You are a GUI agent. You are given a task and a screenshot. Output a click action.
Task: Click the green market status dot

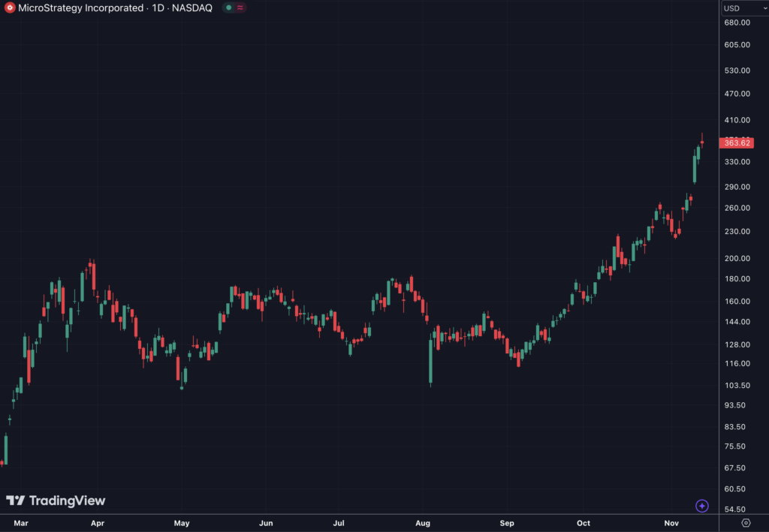pyautogui.click(x=228, y=8)
